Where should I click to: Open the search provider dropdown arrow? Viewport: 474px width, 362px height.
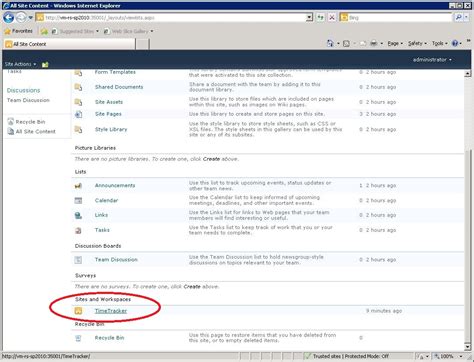[x=466, y=17]
